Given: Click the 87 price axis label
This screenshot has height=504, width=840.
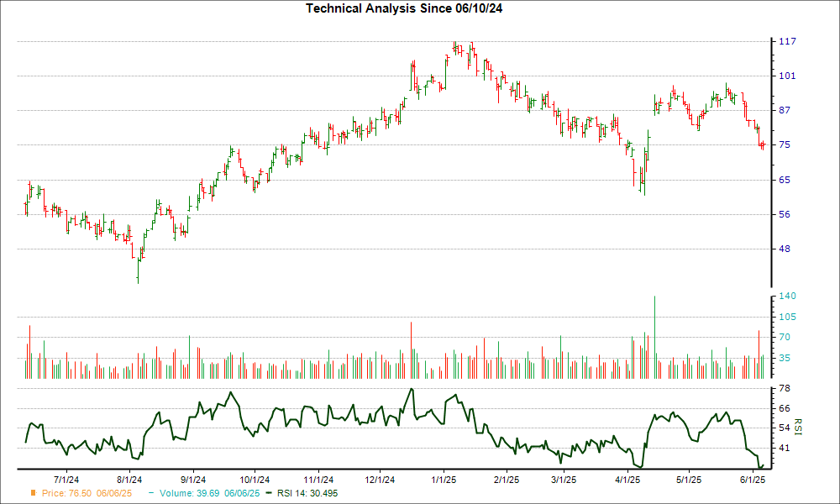Looking at the screenshot, I should 785,110.
